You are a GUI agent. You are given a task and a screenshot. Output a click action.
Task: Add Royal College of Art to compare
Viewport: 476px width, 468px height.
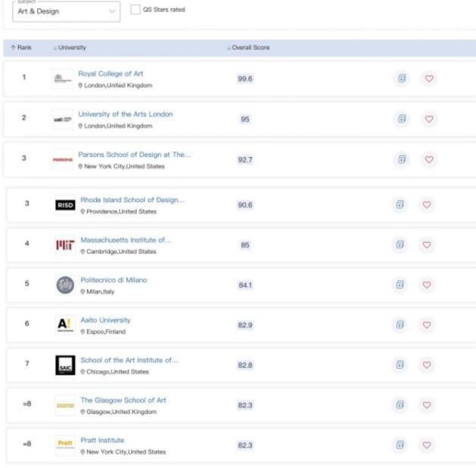[402, 79]
